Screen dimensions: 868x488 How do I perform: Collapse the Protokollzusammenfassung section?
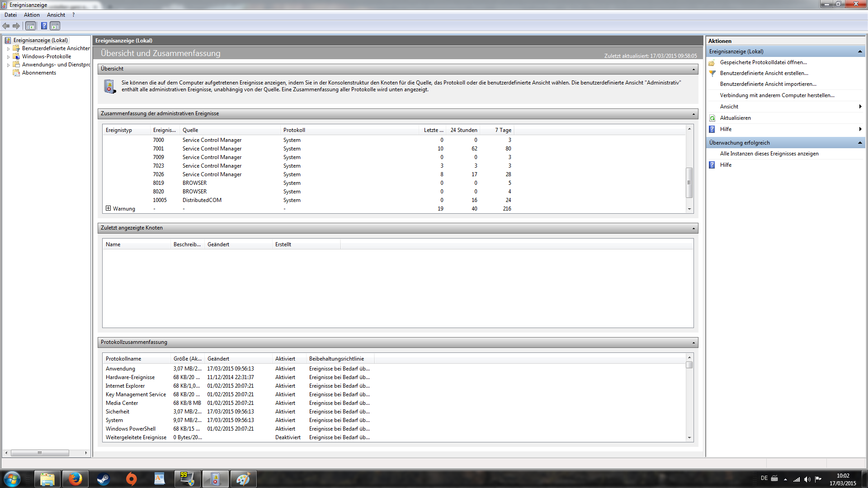693,343
